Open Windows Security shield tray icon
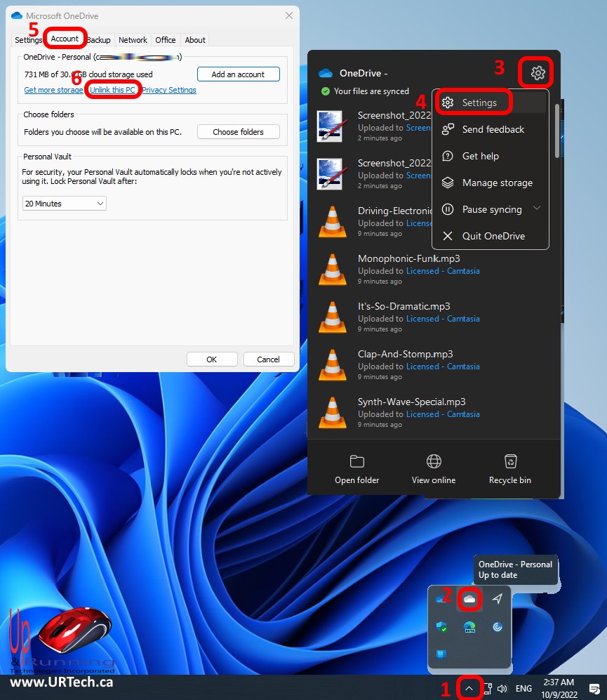Image resolution: width=607 pixels, height=700 pixels. coord(442,628)
